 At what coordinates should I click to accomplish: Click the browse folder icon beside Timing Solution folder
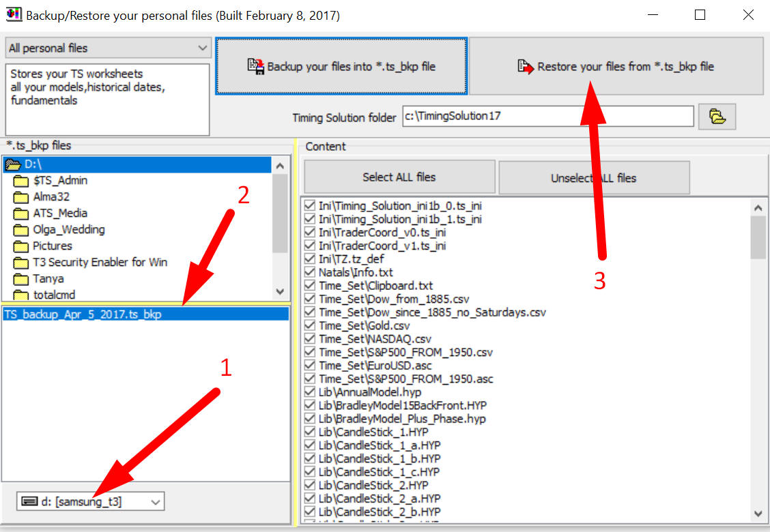[x=717, y=117]
